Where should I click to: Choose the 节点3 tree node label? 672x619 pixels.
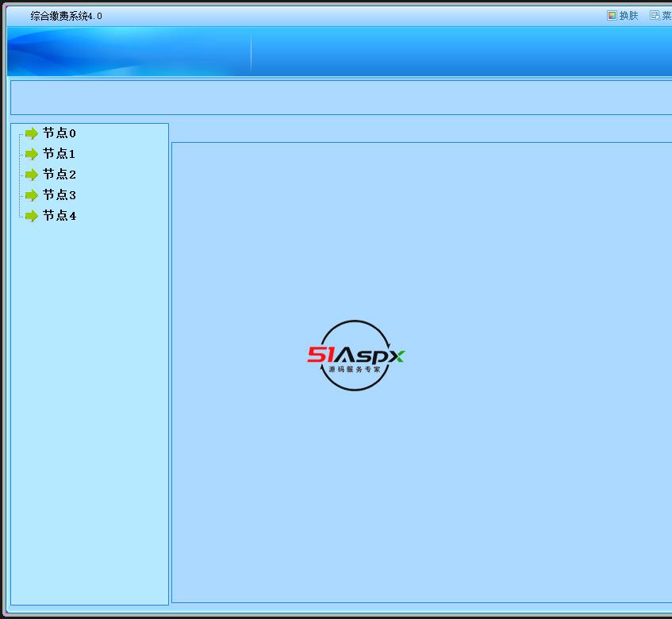[x=60, y=195]
